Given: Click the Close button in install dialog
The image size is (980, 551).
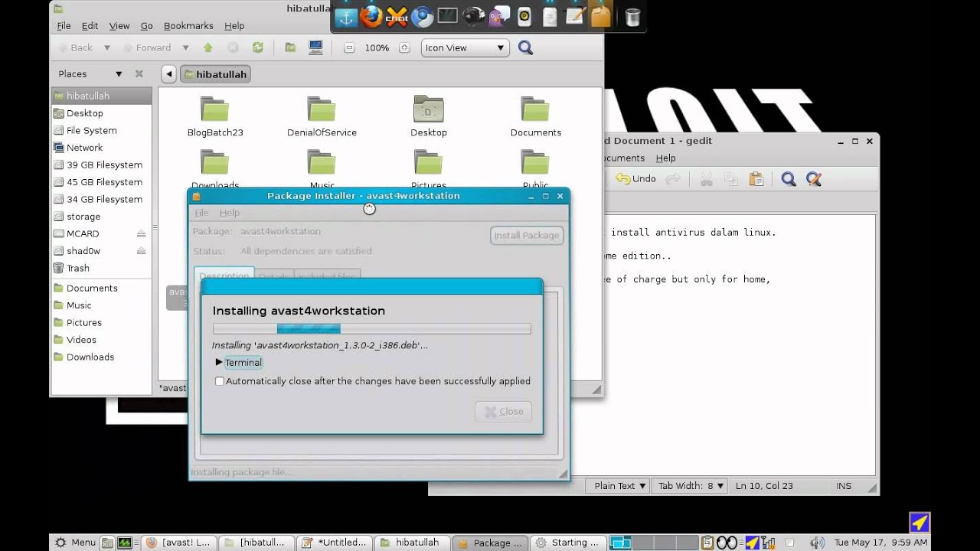Looking at the screenshot, I should [503, 412].
